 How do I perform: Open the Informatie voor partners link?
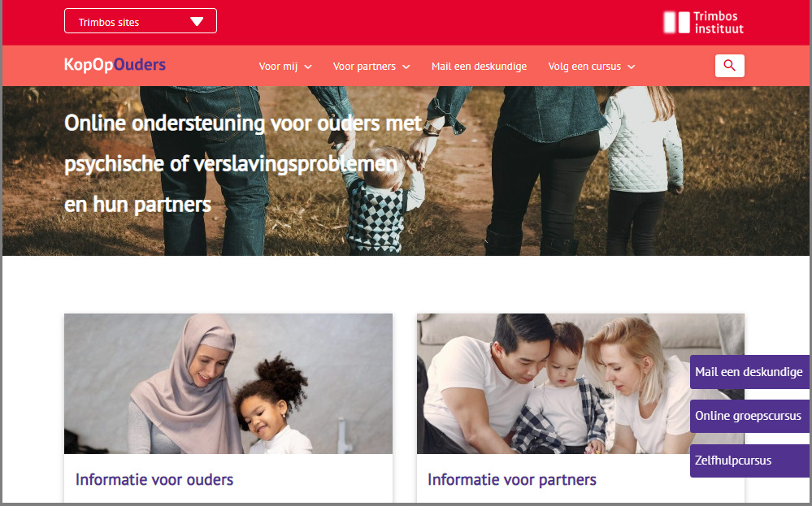click(511, 480)
